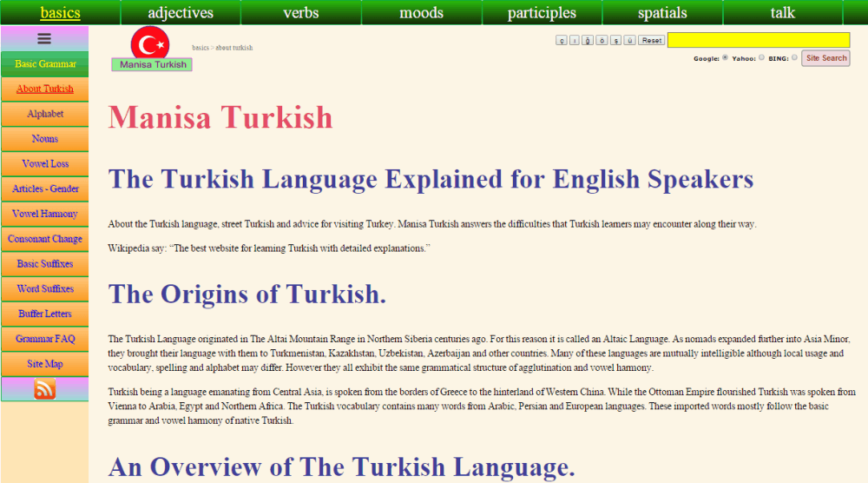Click the basics breadcrumb link

[x=201, y=48]
